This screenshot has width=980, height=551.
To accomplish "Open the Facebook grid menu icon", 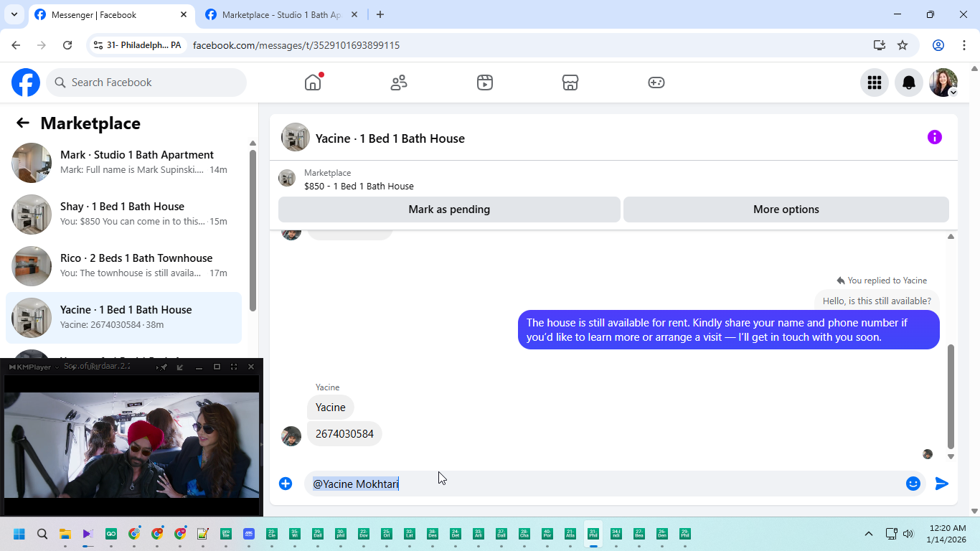I will pos(875,83).
